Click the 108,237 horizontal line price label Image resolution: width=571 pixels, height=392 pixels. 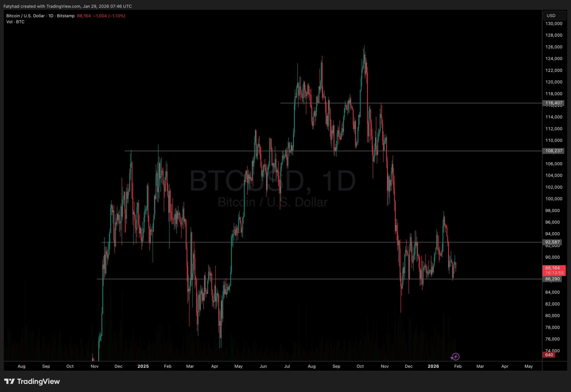click(554, 151)
